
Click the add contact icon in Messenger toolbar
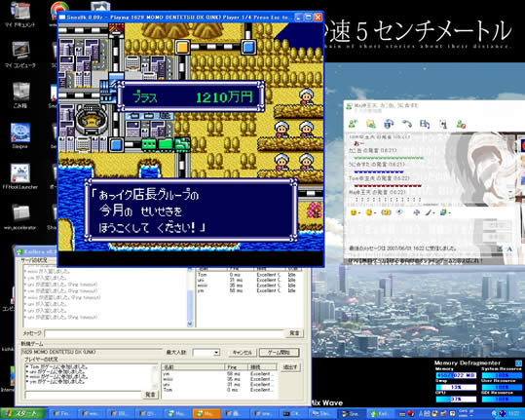click(x=353, y=124)
